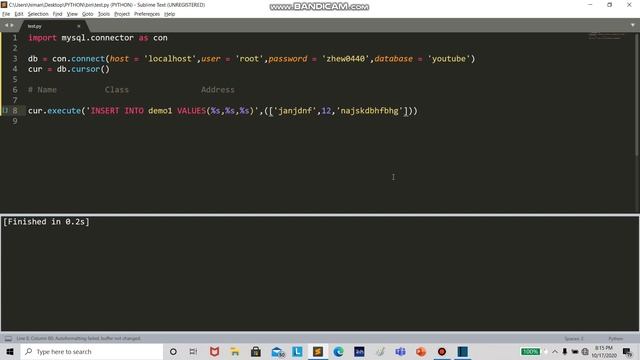Image resolution: width=640 pixels, height=360 pixels.
Task: Open the Help menu
Action: 169,14
